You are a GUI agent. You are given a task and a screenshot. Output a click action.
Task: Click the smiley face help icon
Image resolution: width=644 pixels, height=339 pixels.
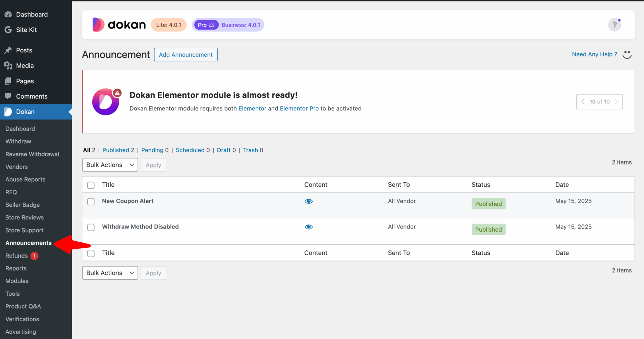tap(627, 54)
